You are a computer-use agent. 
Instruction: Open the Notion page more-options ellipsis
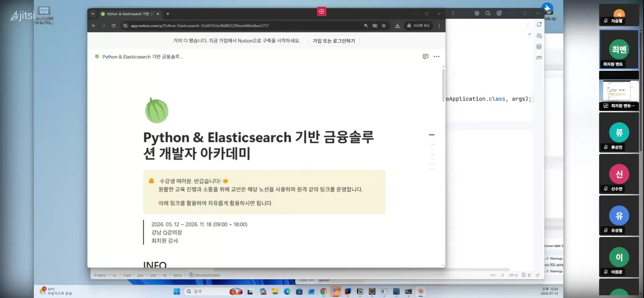click(x=436, y=56)
